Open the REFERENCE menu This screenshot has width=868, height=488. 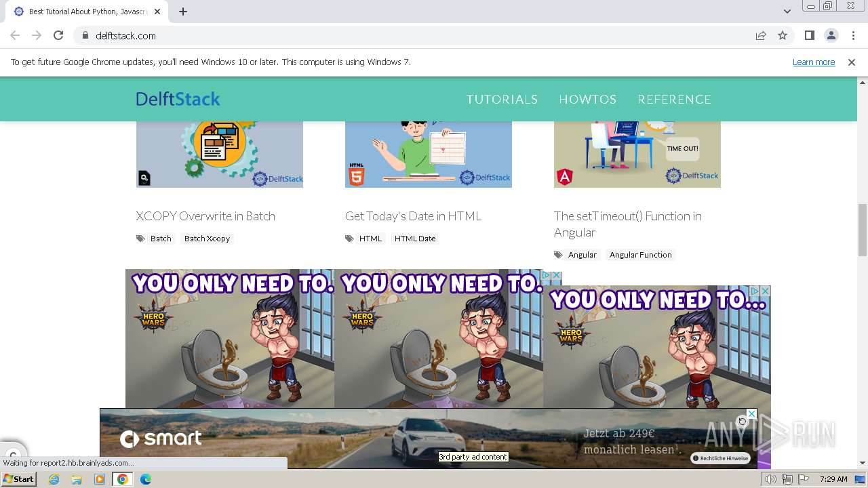pos(674,99)
